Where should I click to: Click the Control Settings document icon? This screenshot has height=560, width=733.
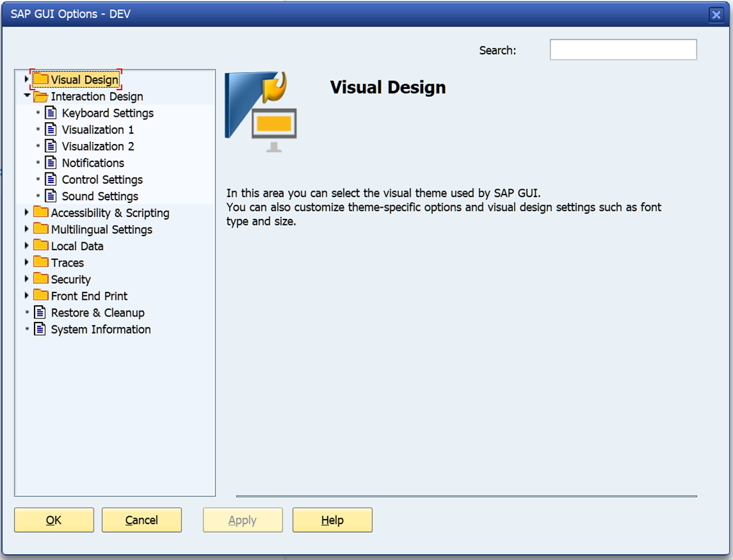[50, 179]
